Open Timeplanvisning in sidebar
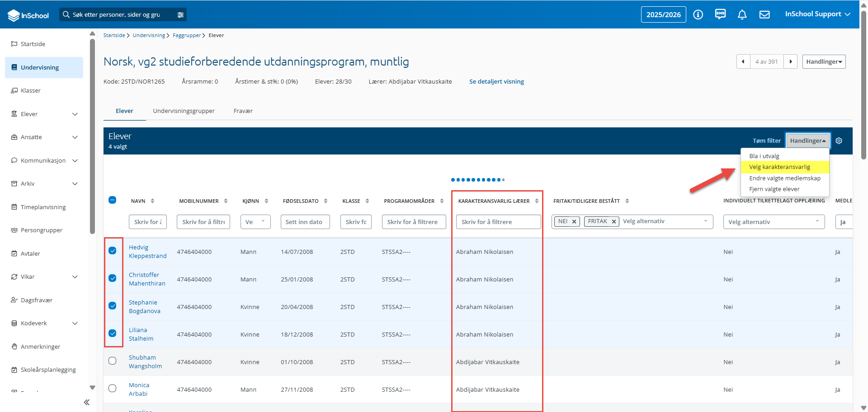The height and width of the screenshot is (412, 868). click(44, 207)
